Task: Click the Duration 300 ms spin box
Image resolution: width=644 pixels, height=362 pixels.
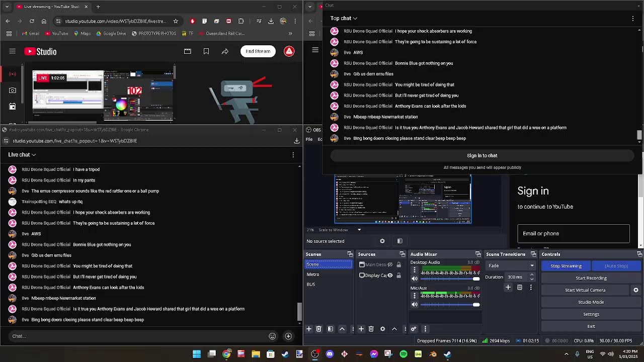Action: [x=520, y=277]
